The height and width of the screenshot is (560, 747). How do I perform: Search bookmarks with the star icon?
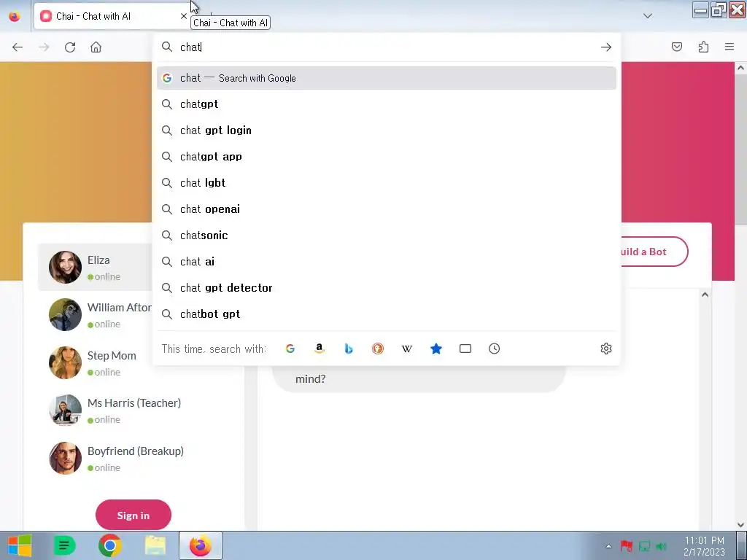click(436, 349)
